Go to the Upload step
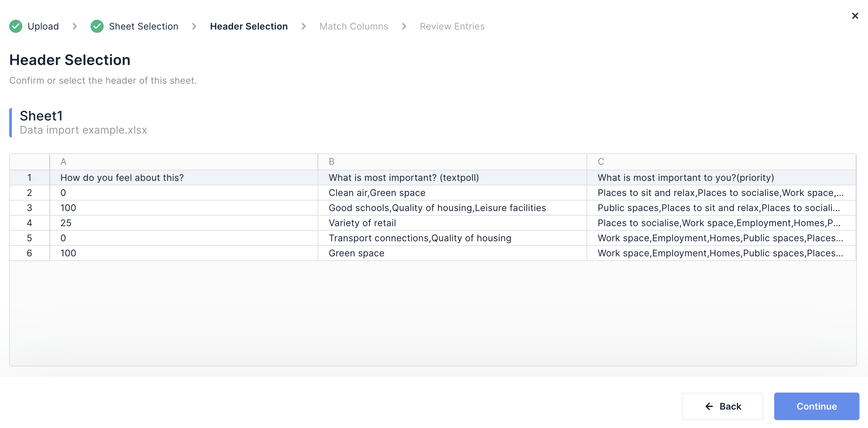The height and width of the screenshot is (428, 868). click(x=43, y=26)
